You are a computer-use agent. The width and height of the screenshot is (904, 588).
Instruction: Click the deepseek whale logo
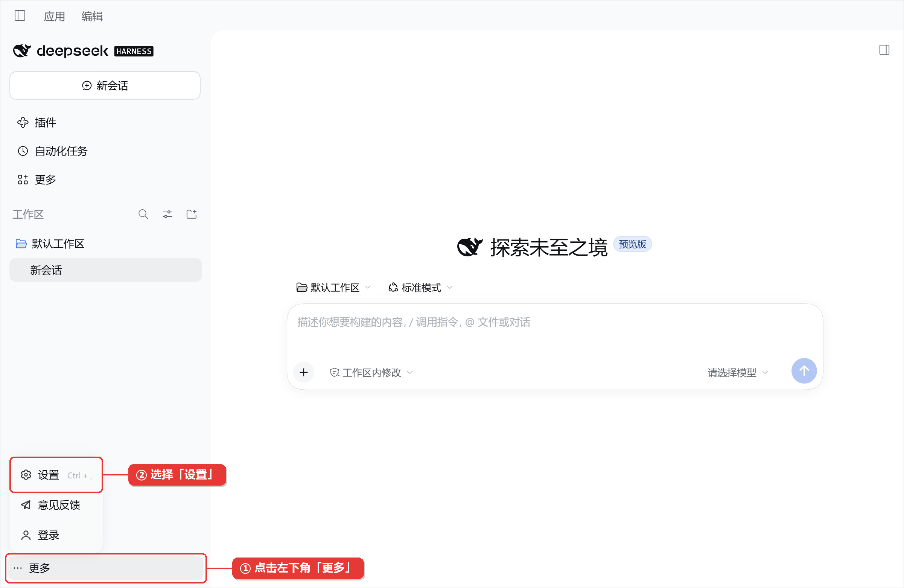22,50
